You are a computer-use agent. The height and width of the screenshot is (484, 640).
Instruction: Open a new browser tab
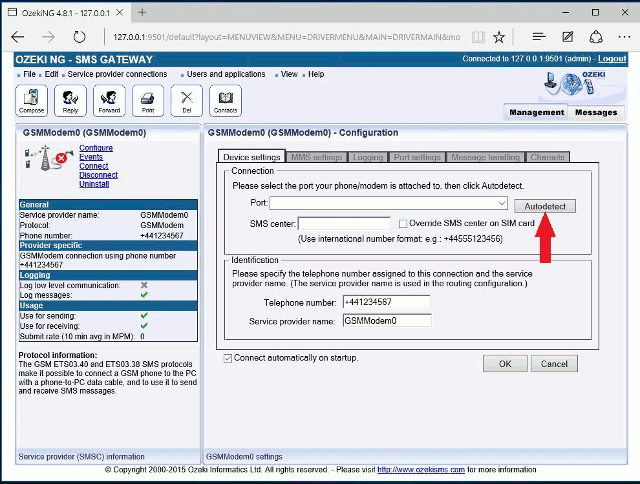point(142,13)
